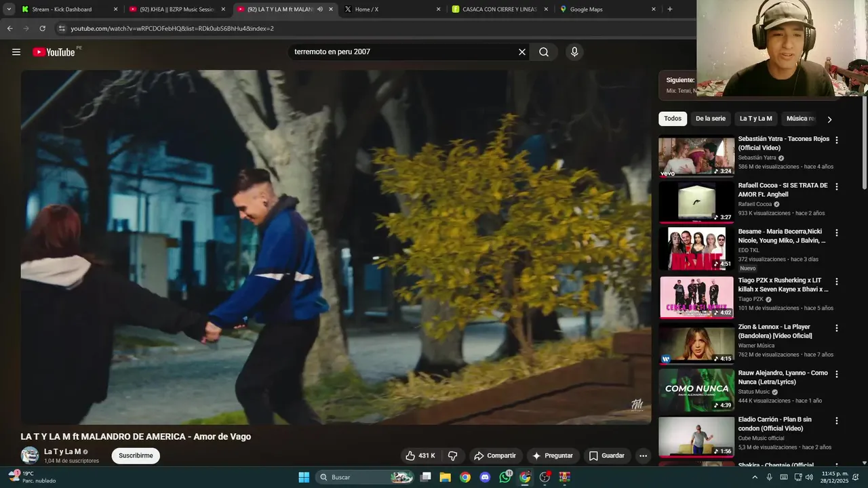The image size is (868, 488).
Task: Open options menu for Tiago PZK video
Action: tap(836, 281)
